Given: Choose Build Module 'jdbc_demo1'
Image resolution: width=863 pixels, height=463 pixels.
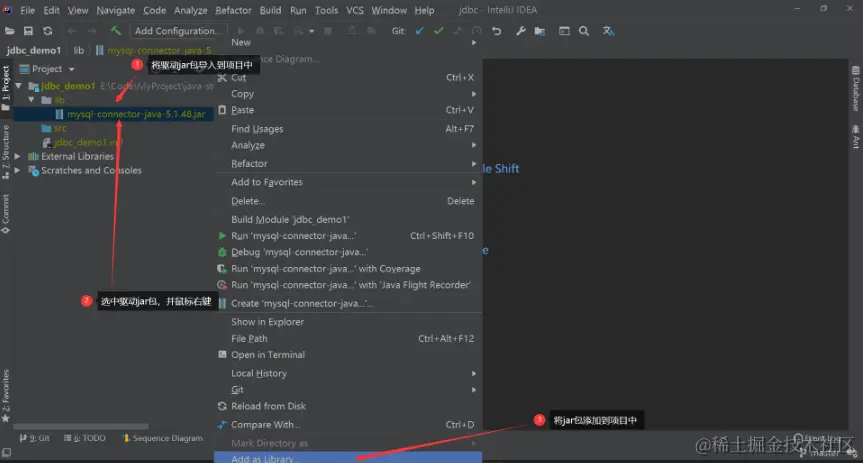Looking at the screenshot, I should (x=348, y=219).
